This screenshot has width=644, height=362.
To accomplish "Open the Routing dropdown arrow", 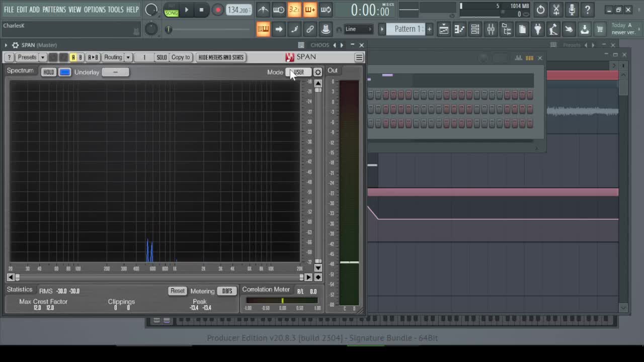I will (128, 57).
